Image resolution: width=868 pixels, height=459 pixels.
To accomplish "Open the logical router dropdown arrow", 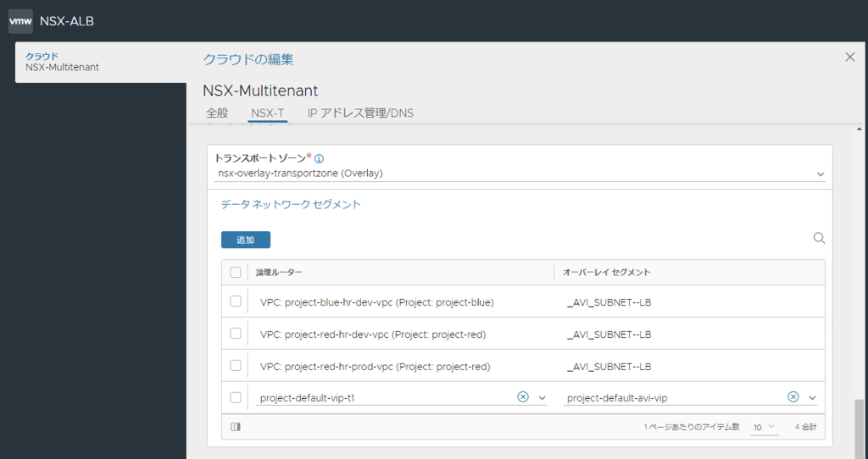I will tap(542, 398).
